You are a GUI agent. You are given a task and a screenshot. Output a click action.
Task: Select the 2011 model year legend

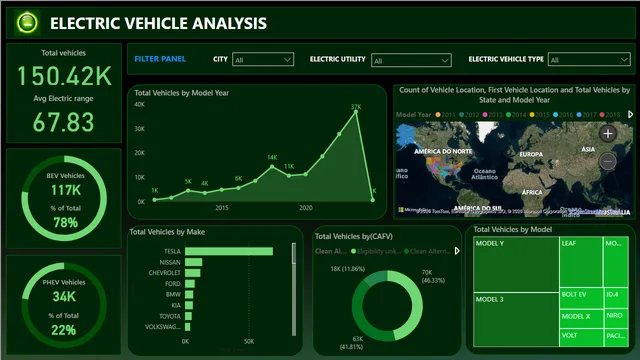(445, 115)
